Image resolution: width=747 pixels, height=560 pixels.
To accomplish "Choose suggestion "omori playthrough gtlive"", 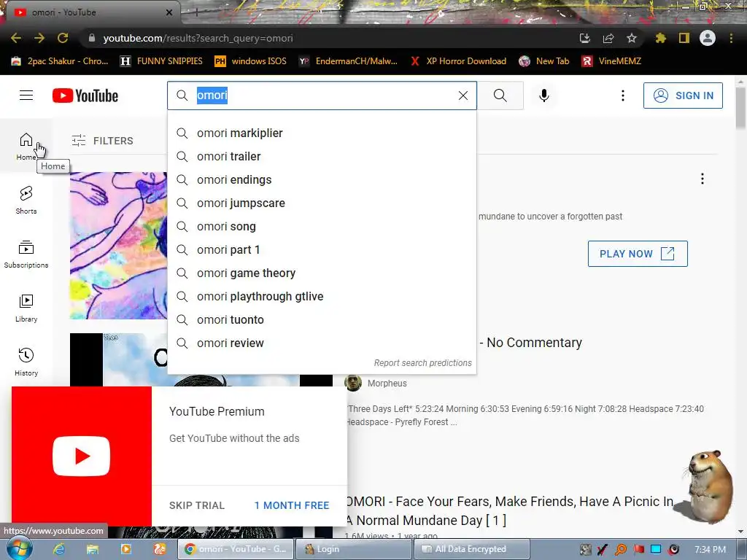I will (x=322, y=296).
